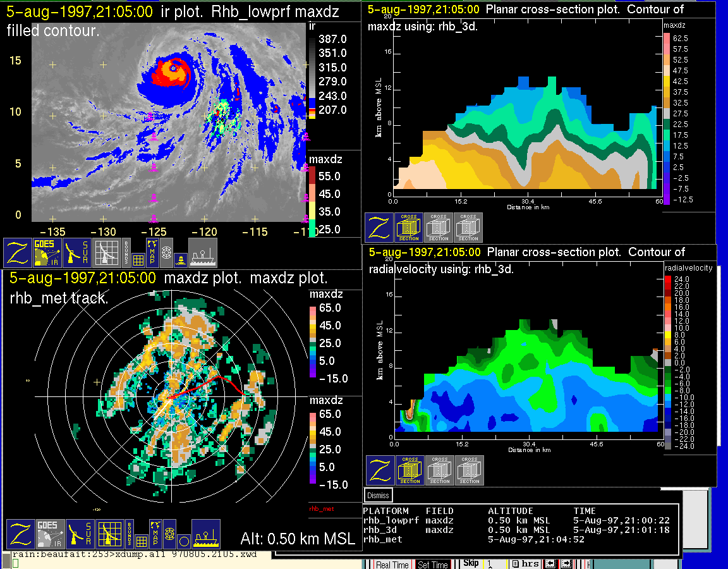This screenshot has height=569, width=728.
Task: Open the Skip interval menu
Action: (471, 564)
